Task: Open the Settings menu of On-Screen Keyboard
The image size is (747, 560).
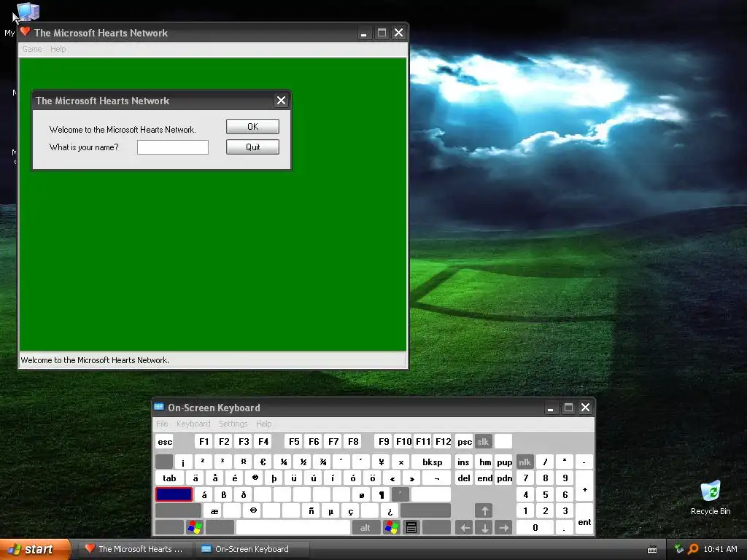Action: click(x=233, y=424)
